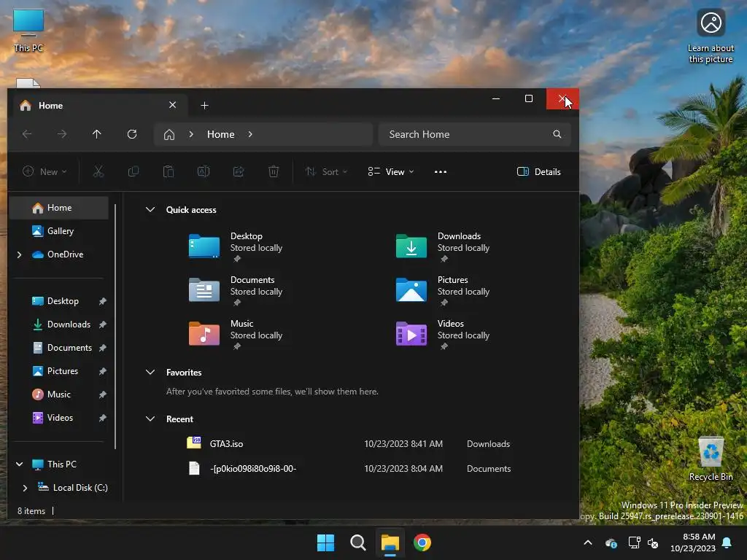Collapse the Favorites section
This screenshot has height=560, width=747.
coord(150,373)
